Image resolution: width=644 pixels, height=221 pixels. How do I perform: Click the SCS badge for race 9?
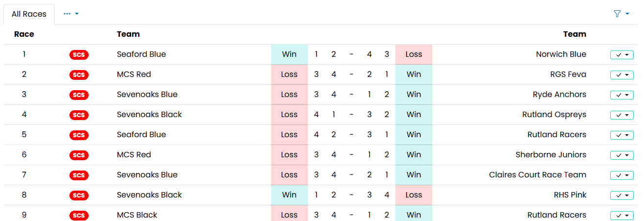click(79, 216)
